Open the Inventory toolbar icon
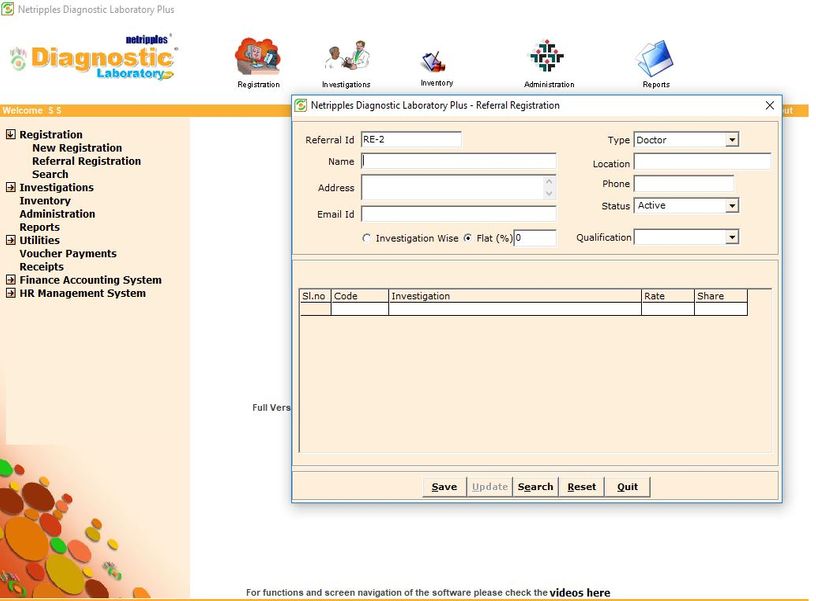The image size is (816, 601). (436, 68)
